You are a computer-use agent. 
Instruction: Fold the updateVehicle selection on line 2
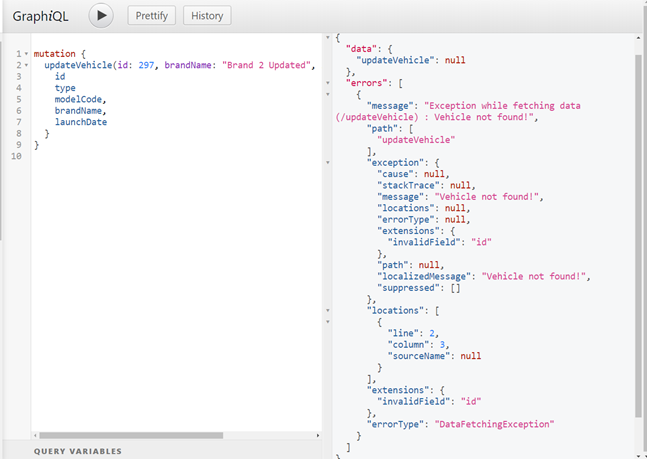tap(26, 65)
